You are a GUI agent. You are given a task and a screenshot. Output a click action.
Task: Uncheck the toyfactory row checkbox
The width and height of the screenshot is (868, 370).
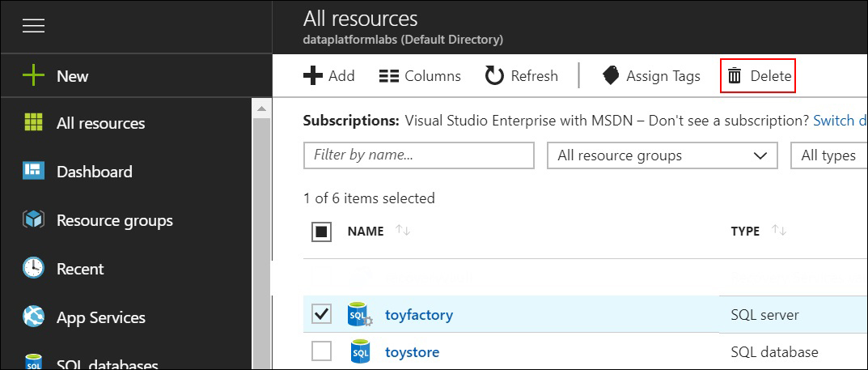click(x=322, y=314)
